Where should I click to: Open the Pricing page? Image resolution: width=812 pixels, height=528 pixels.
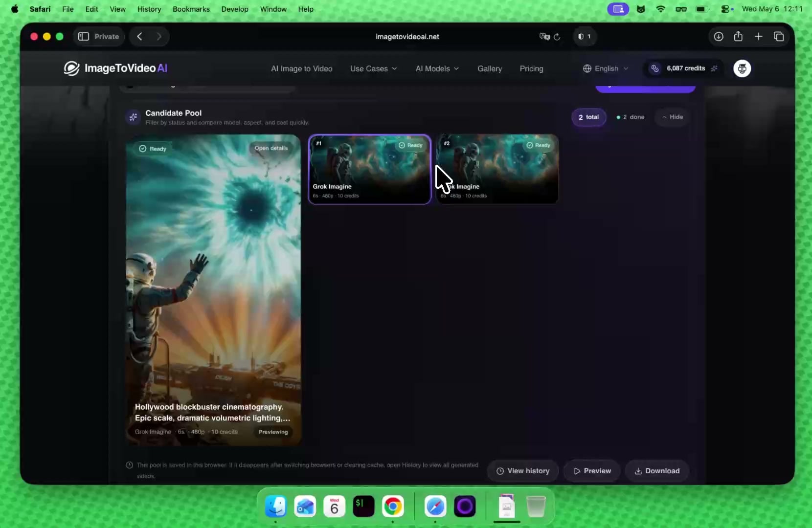click(531, 69)
